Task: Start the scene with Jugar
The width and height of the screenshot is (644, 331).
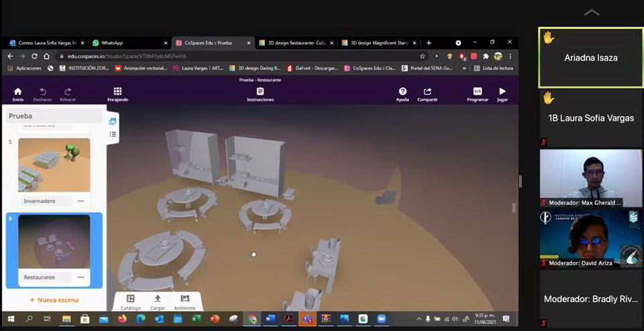Action: (x=502, y=94)
